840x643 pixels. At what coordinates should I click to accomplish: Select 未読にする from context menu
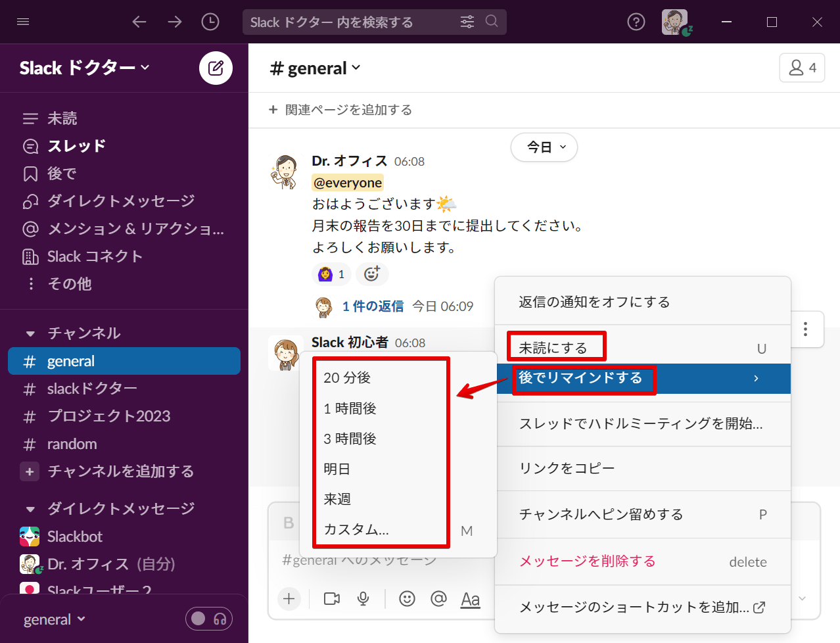pyautogui.click(x=553, y=348)
